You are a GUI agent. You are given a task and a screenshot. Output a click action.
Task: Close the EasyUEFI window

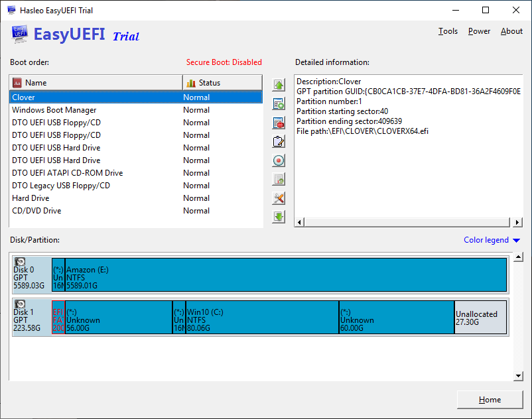tap(515, 10)
